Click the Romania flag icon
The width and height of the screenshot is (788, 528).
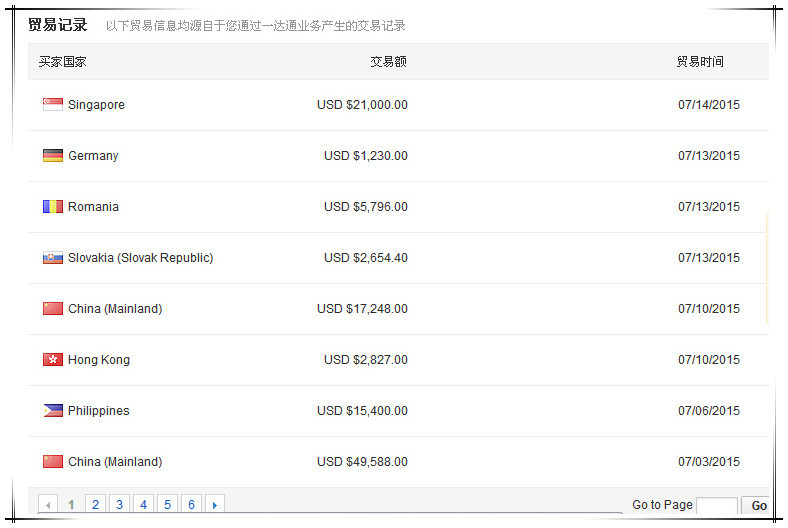click(53, 207)
